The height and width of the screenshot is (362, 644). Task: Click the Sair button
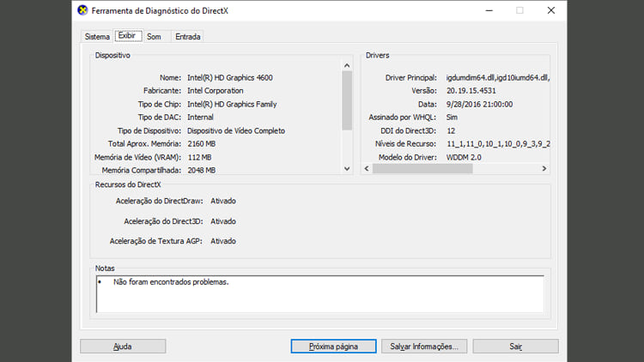pyautogui.click(x=515, y=346)
